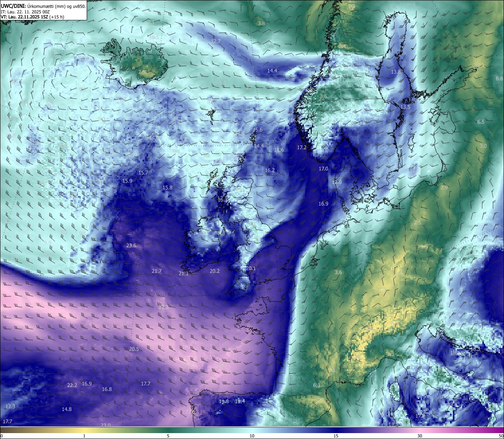Click the map value "13.8" over Sweden
504x439 pixels.
tap(396, 72)
